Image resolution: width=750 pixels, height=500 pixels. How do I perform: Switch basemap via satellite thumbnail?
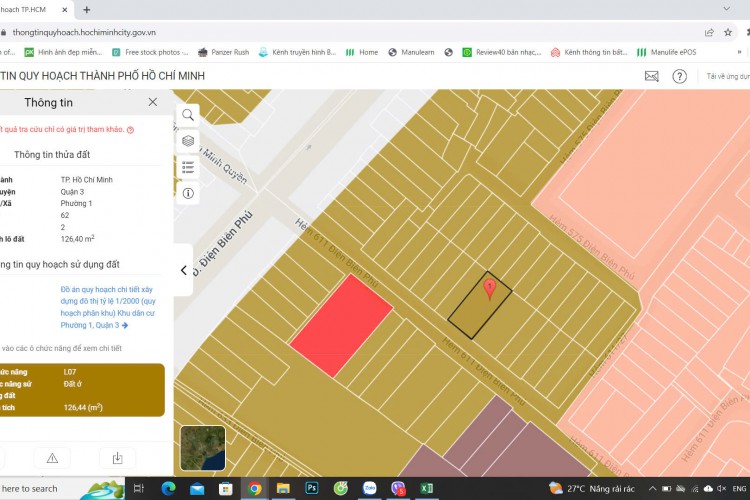click(203, 449)
